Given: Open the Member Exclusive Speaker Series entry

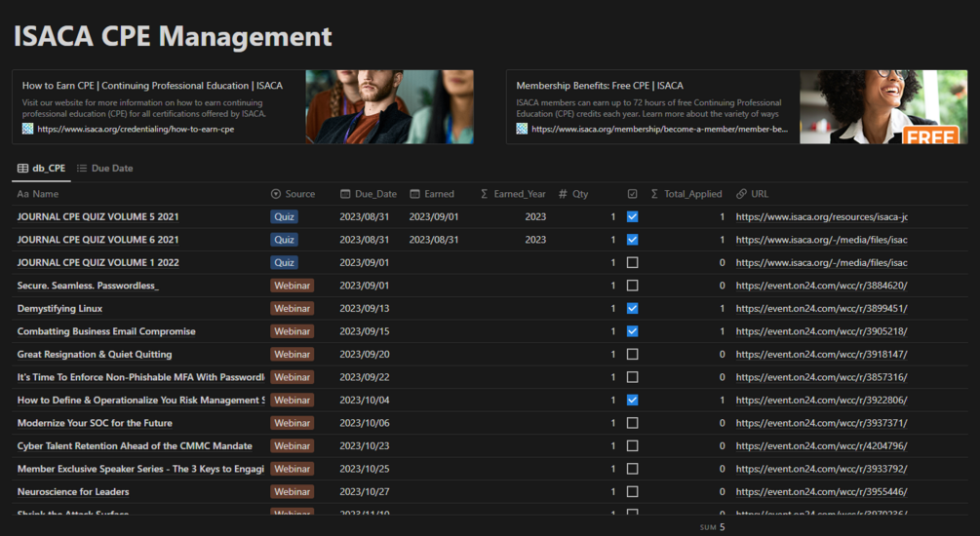Looking at the screenshot, I should [x=140, y=469].
